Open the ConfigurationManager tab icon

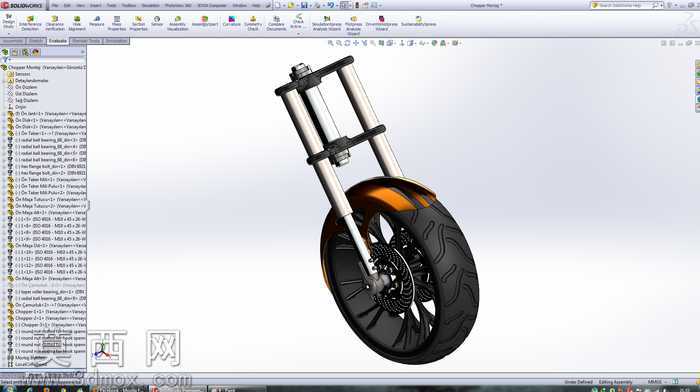[x=25, y=52]
